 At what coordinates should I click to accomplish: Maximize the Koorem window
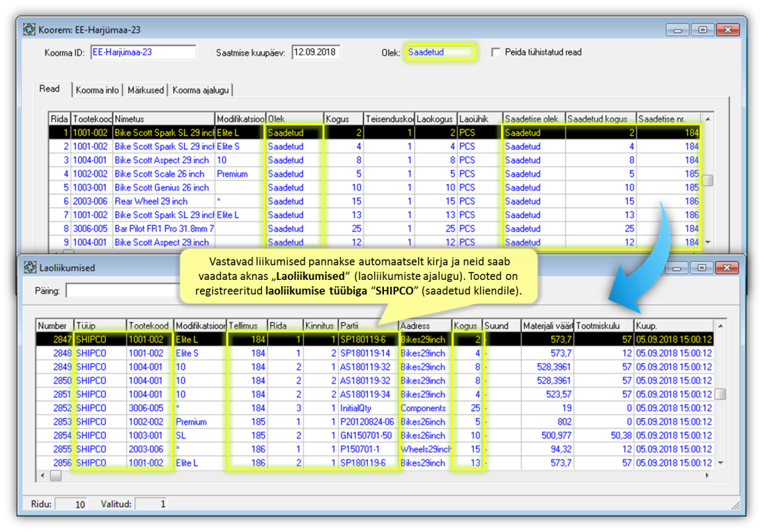(702, 30)
